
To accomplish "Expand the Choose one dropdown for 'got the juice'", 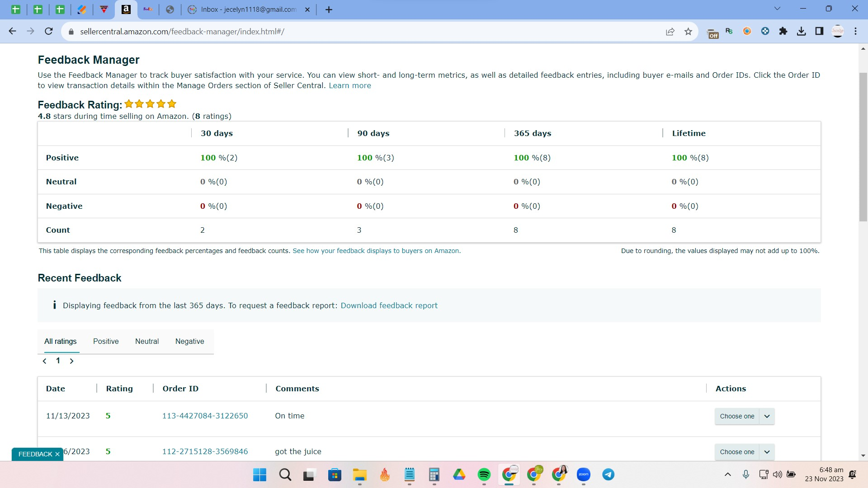I will pyautogui.click(x=745, y=452).
